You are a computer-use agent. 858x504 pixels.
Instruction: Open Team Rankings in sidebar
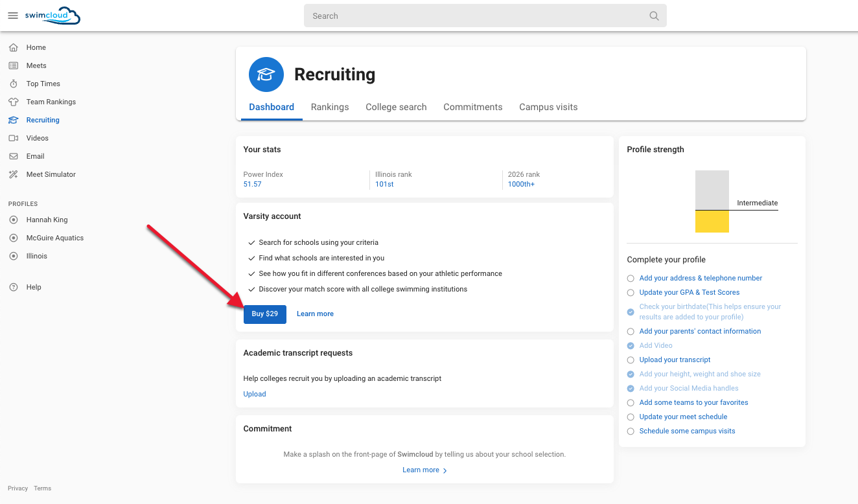point(51,102)
